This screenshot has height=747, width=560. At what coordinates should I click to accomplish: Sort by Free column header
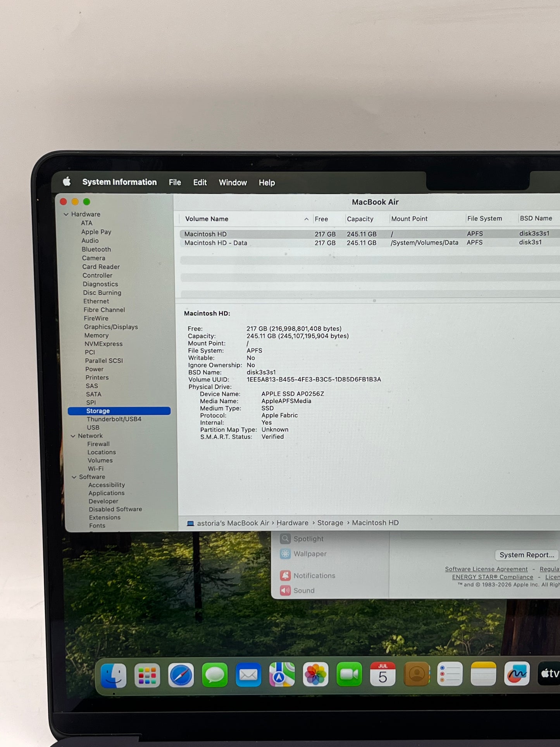321,219
